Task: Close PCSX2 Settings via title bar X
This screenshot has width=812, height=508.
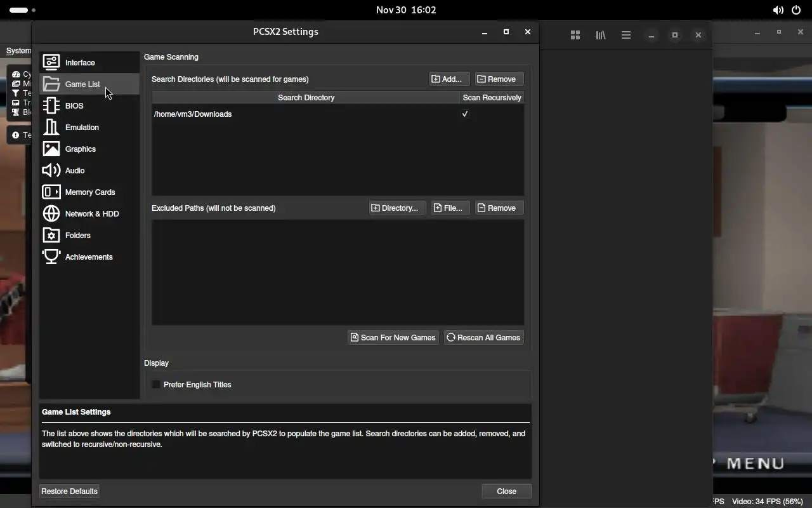Action: pos(527,32)
